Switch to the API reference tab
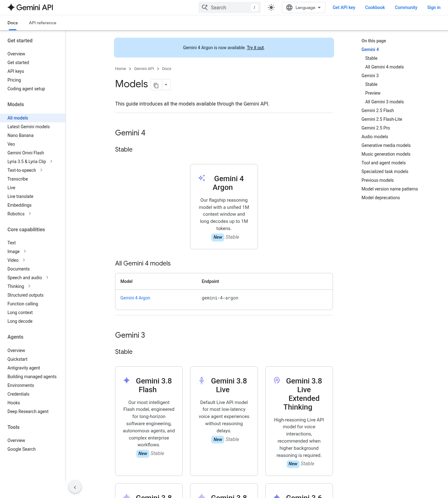 point(43,23)
